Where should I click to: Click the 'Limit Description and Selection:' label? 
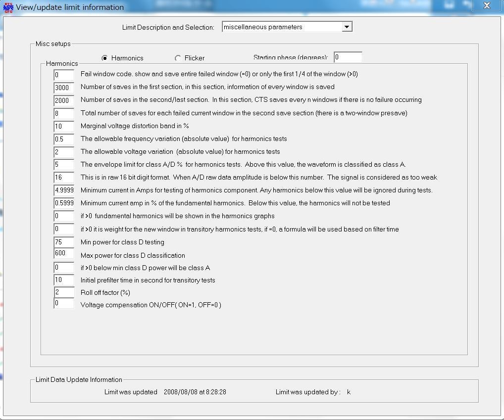pos(168,27)
